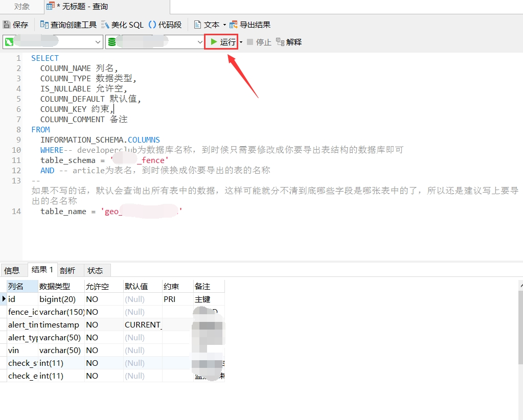The image size is (523, 420).
Task: Click the line number 10 gutter
Action: point(16,150)
